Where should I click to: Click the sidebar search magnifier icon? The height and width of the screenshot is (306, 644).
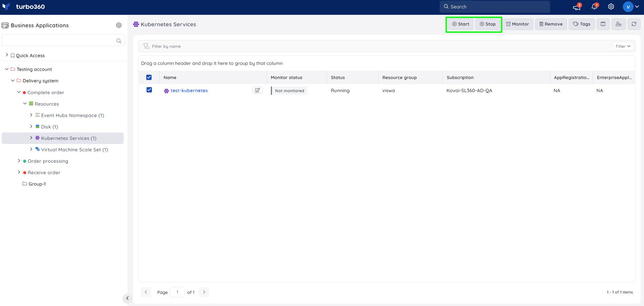coord(119,41)
